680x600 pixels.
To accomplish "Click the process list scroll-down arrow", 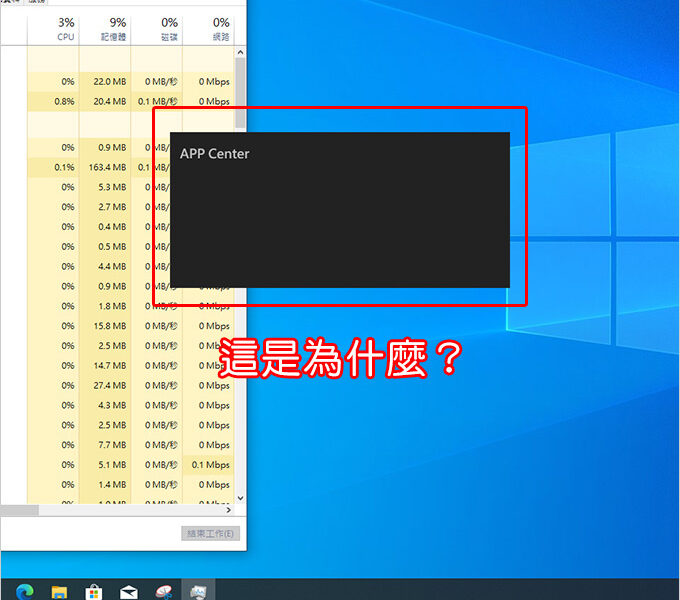I will pyautogui.click(x=240, y=497).
